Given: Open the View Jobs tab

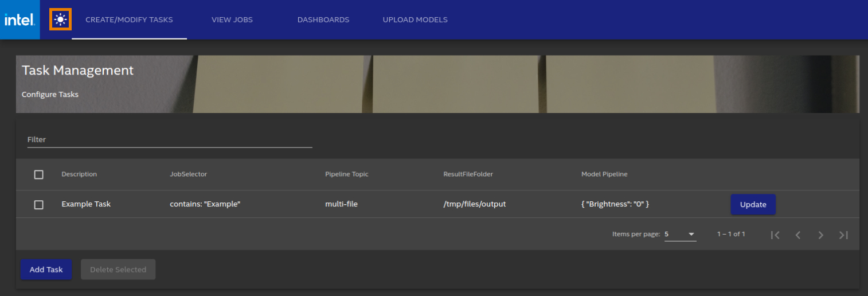Looking at the screenshot, I should (x=232, y=20).
